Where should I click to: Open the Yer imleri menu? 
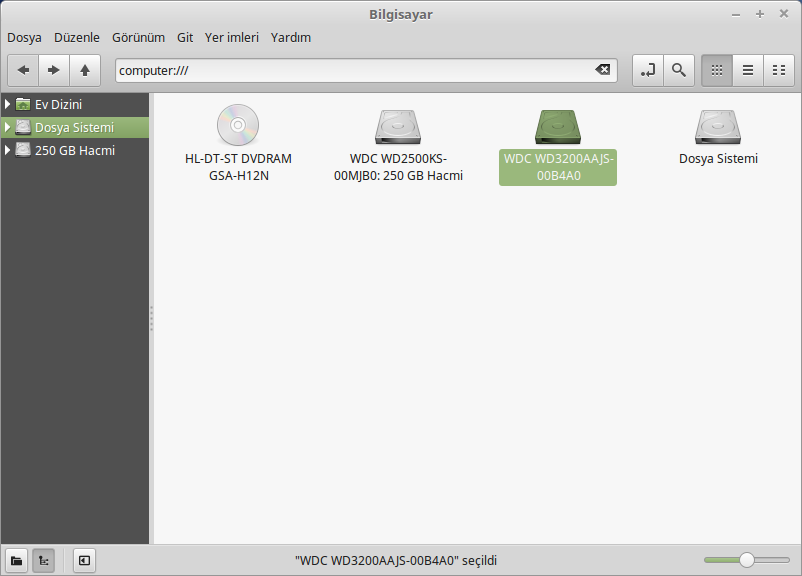[x=232, y=37]
